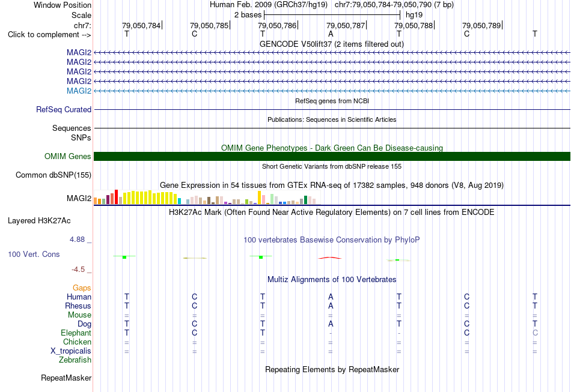Click the black MAGI2 label beside the GTEx chart
Screen dimensions: 571x392
click(79, 198)
